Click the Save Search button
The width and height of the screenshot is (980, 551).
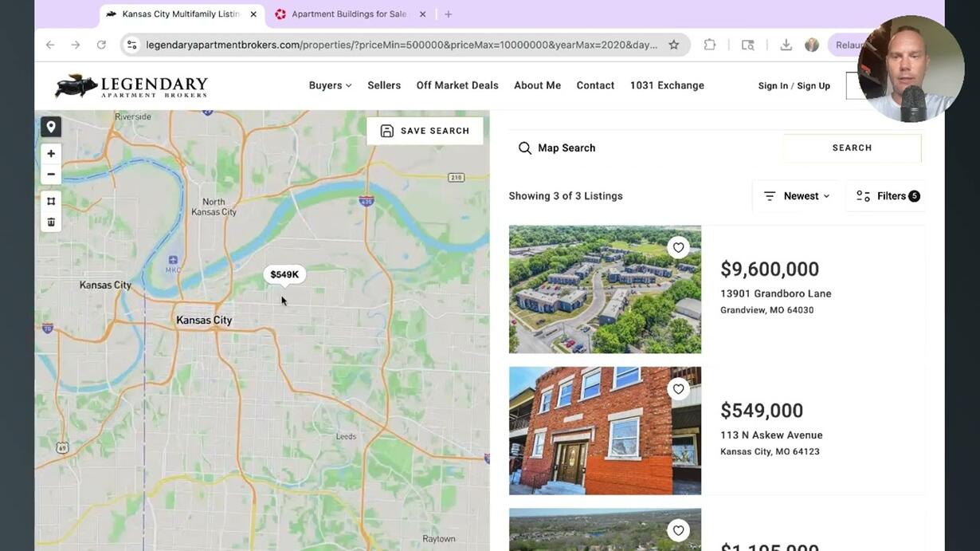[x=425, y=131]
